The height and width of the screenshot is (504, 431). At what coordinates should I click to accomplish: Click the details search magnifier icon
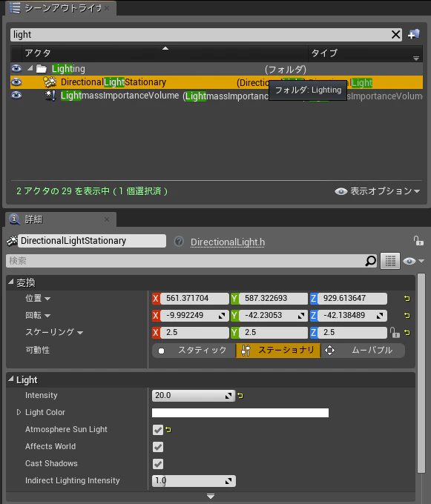(x=370, y=261)
